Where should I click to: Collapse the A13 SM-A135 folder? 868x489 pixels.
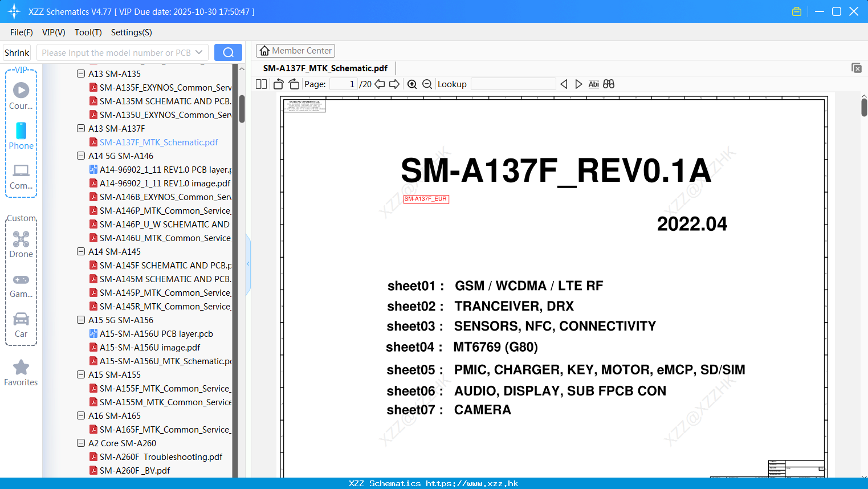tap(81, 74)
